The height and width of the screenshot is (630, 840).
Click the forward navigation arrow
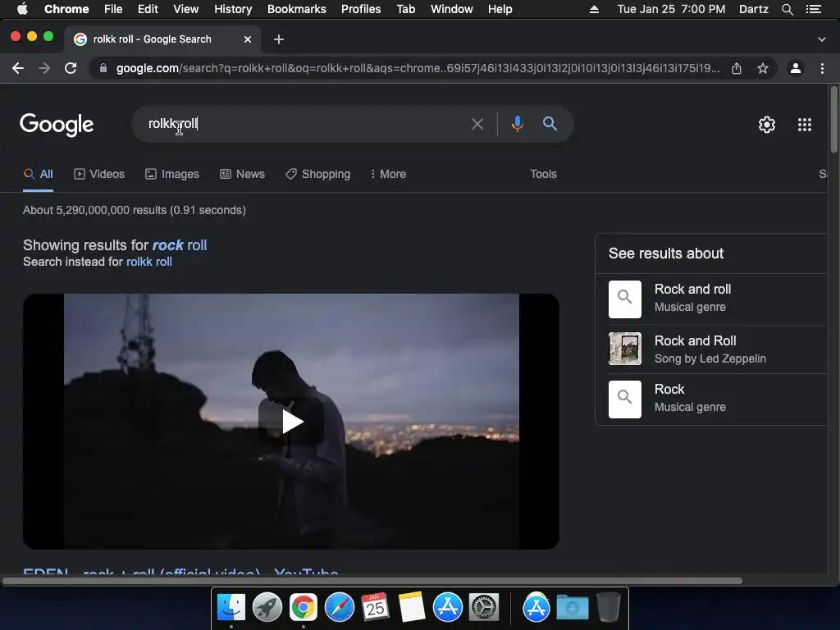click(44, 69)
